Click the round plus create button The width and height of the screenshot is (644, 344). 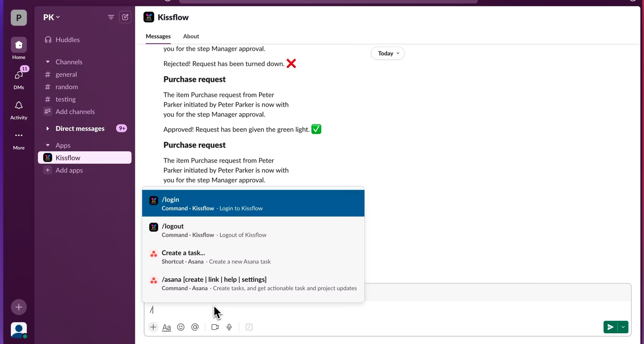(19, 307)
